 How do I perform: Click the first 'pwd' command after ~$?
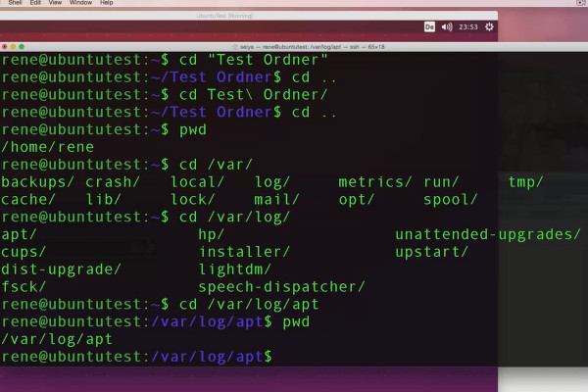[x=193, y=129]
